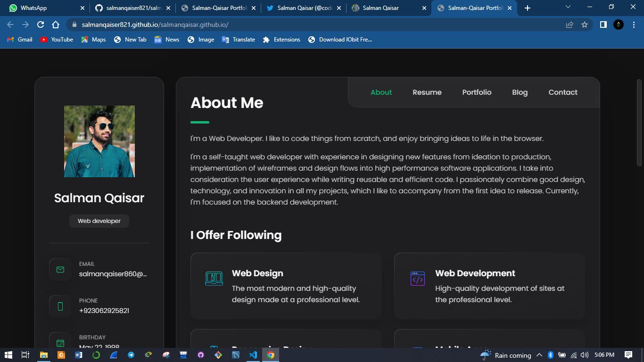Open File Explorer from the taskbar
This screenshot has height=362, width=644.
[43, 355]
